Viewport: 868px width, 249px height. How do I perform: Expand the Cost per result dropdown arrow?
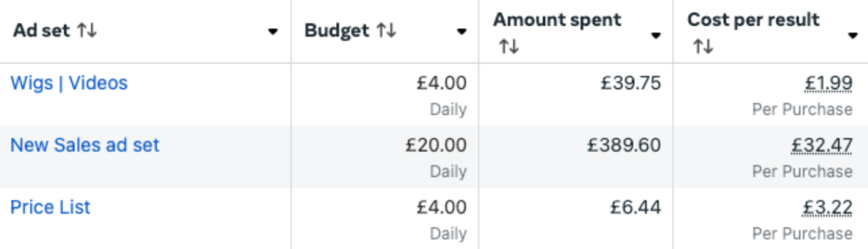tap(853, 35)
